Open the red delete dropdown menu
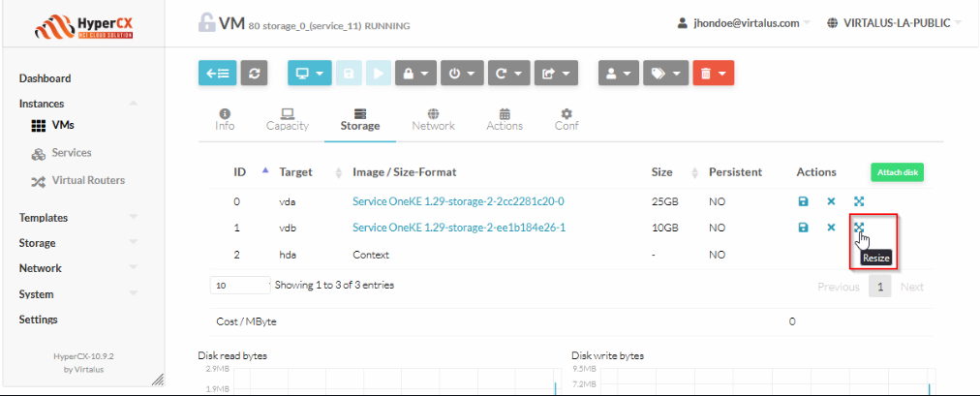This screenshot has width=980, height=396. (714, 73)
